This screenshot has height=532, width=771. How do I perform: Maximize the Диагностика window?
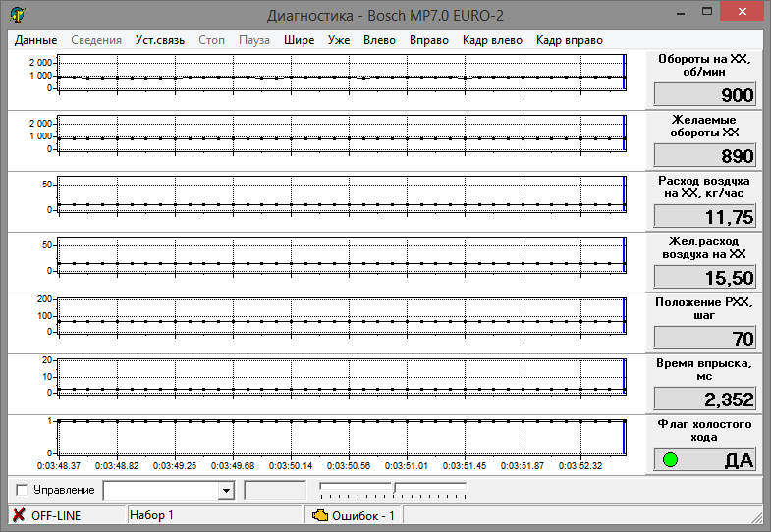click(707, 12)
